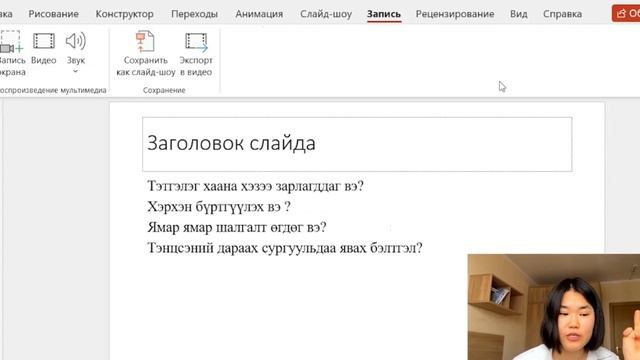Viewport: 640px width, 360px height.
Task: Select the Анимация tab
Action: click(x=259, y=14)
